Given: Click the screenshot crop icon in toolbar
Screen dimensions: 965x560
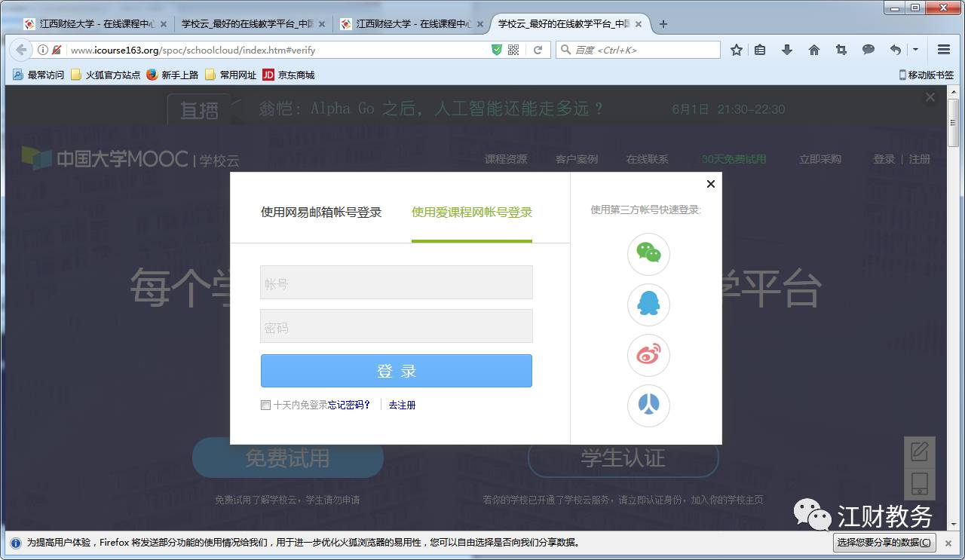Looking at the screenshot, I should coord(841,50).
